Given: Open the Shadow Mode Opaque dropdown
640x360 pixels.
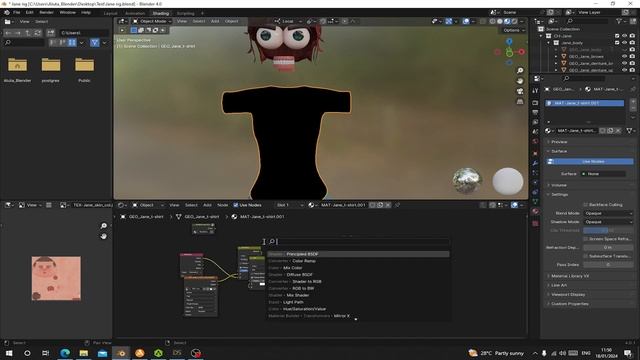Looking at the screenshot, I should pyautogui.click(x=608, y=222).
